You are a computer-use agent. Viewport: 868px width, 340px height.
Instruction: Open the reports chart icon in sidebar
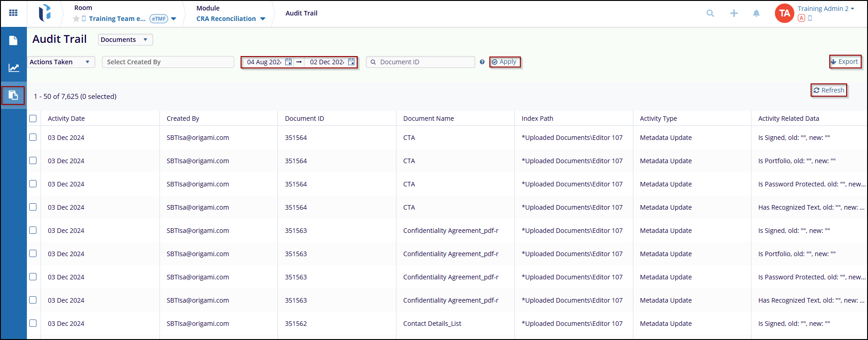[x=13, y=68]
